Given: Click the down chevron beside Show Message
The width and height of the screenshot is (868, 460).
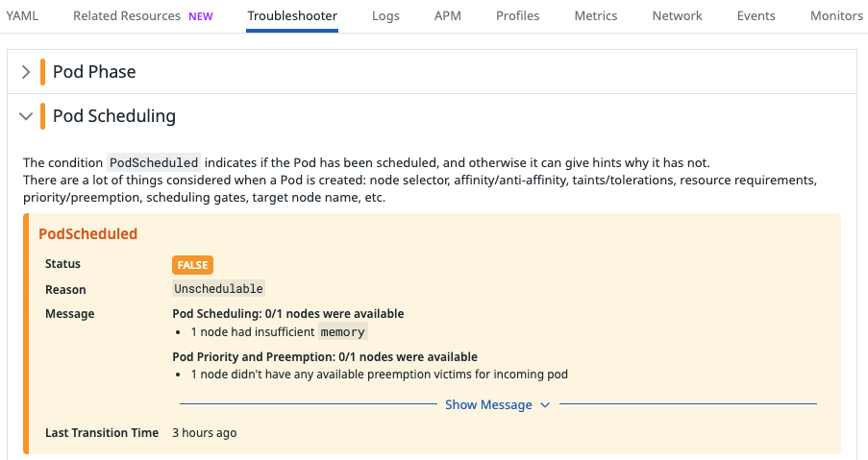Looking at the screenshot, I should point(545,405).
